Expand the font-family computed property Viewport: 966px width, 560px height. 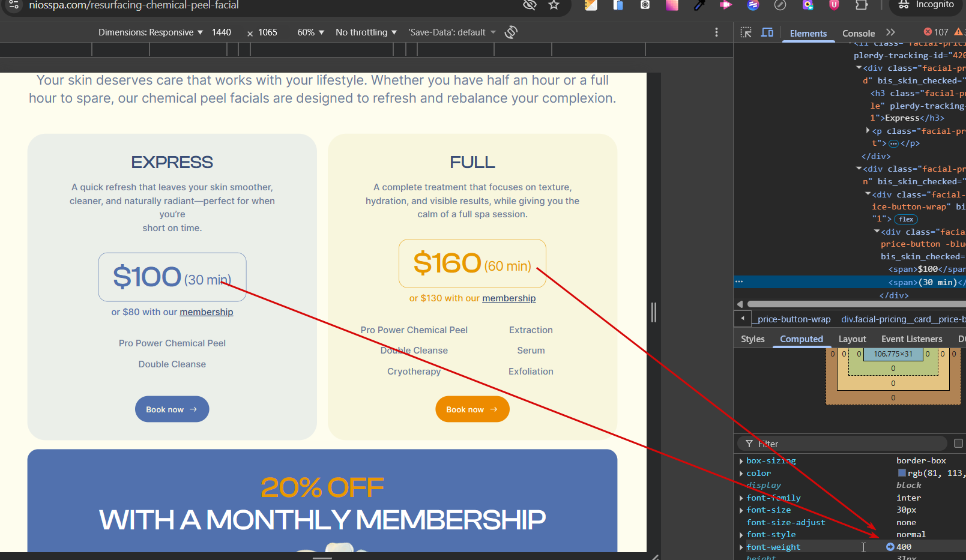[x=741, y=498]
